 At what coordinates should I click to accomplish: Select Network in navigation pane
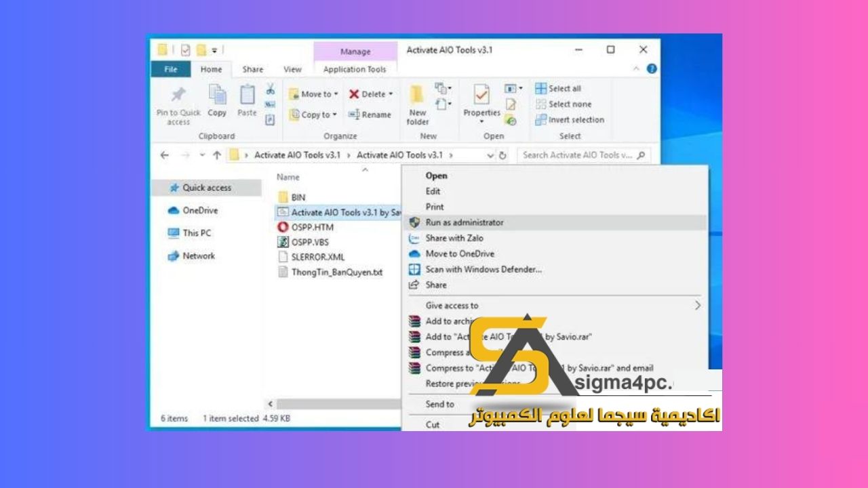(191, 256)
